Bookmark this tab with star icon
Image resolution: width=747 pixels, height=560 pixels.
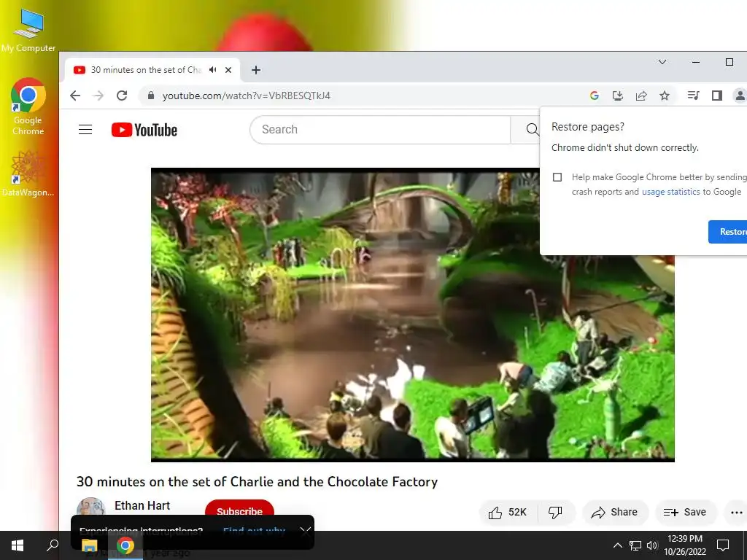tap(665, 96)
